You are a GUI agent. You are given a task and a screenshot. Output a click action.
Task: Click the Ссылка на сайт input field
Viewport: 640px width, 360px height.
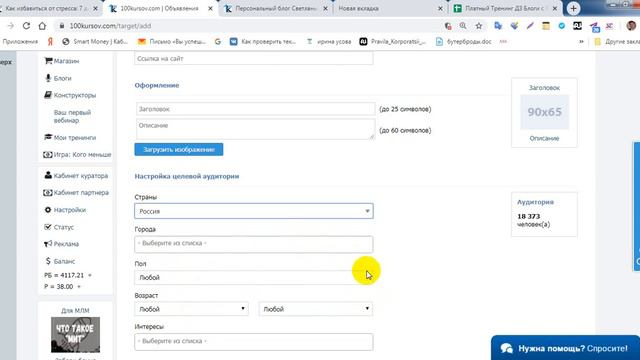[253, 58]
